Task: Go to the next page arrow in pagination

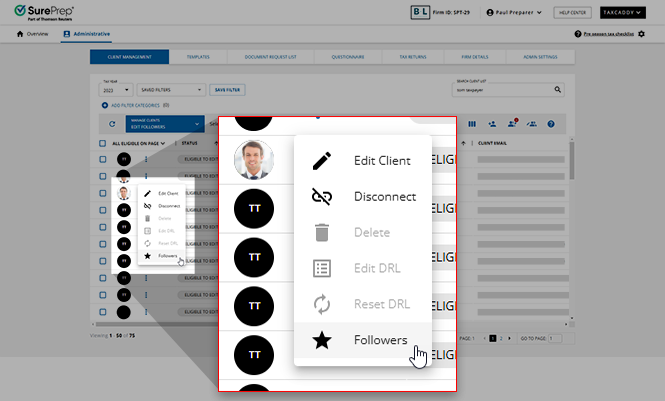Action: (509, 338)
